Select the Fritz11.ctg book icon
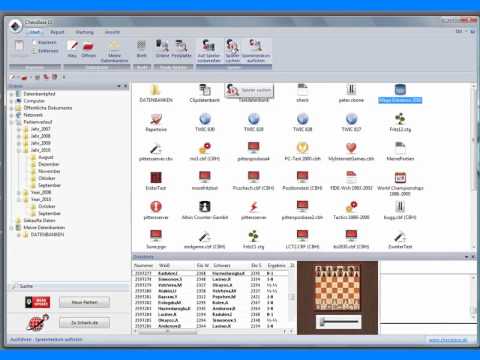480x360 pixels. [253, 240]
